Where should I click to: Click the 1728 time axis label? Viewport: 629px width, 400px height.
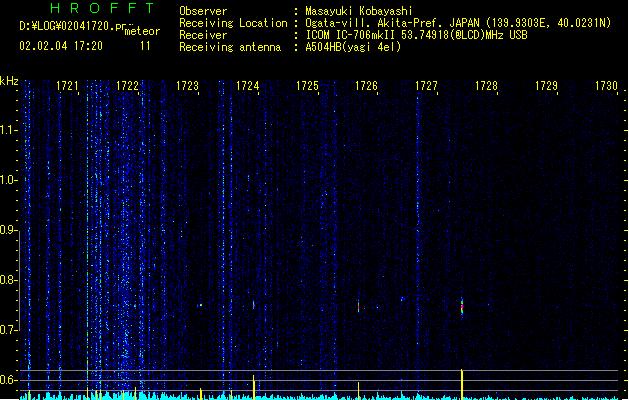486,86
